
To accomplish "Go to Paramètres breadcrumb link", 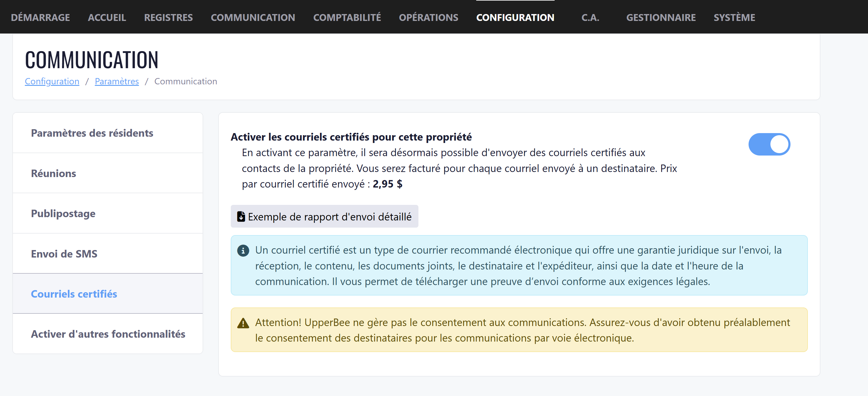I will [117, 81].
